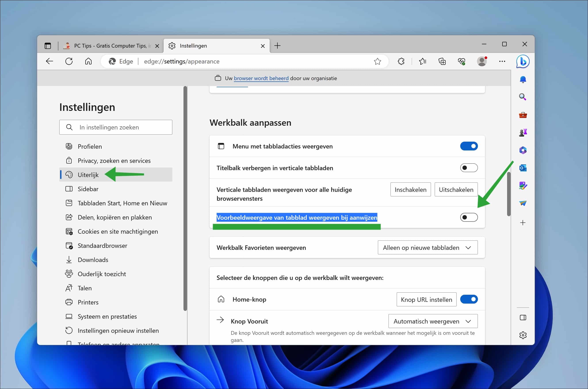Open the Werkbalk Favorieten weergeven dropdown
This screenshot has width=588, height=389.
point(427,247)
